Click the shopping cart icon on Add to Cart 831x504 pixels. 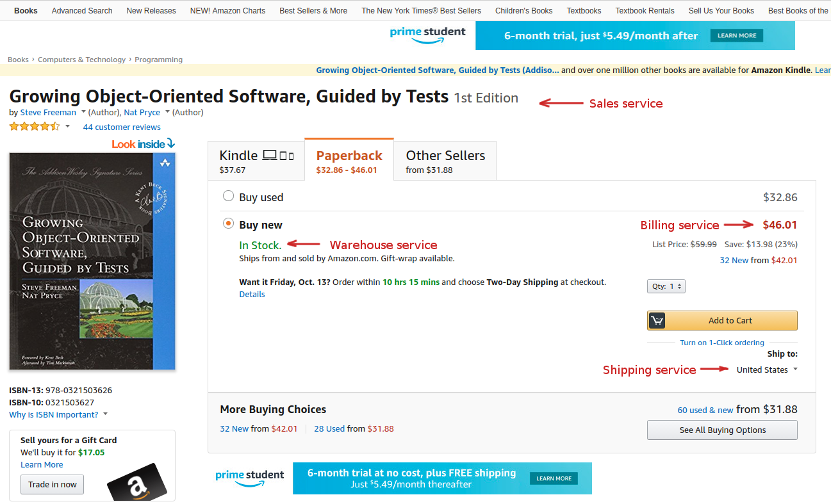coord(657,320)
